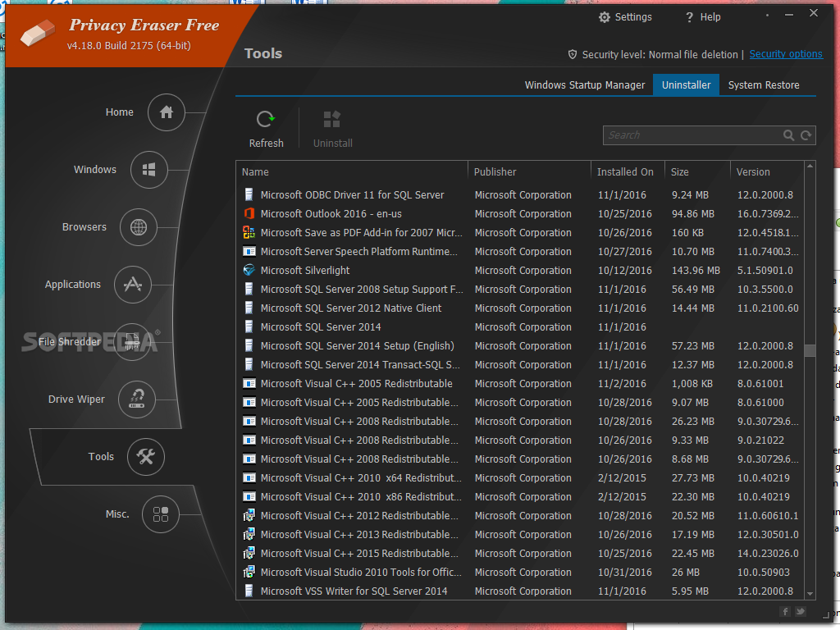
Task: Open the Windows section icon
Action: click(x=149, y=170)
